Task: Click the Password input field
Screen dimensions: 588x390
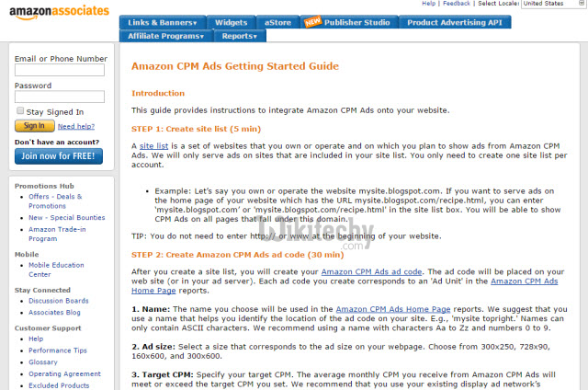Action: pos(60,97)
